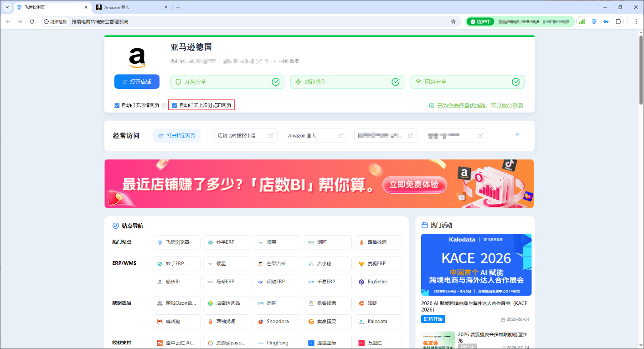The height and width of the screenshot is (349, 644).
Task: Open 船长BI site shortcut
Action: coord(176,282)
